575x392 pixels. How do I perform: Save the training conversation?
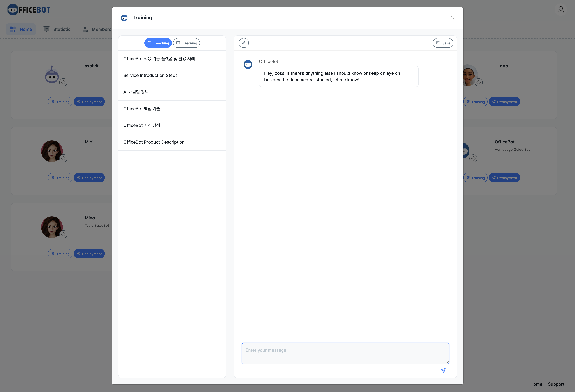(443, 43)
